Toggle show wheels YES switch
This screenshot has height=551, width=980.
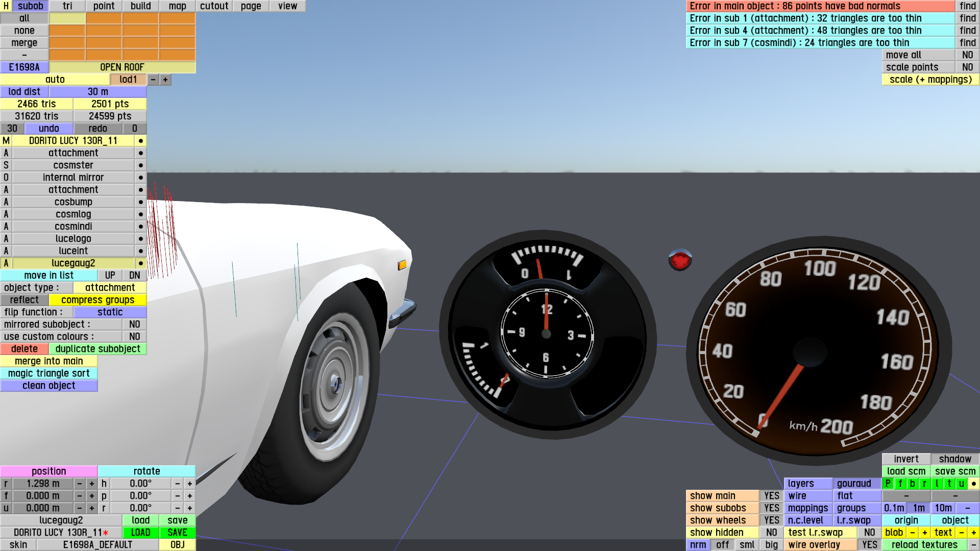pos(771,520)
